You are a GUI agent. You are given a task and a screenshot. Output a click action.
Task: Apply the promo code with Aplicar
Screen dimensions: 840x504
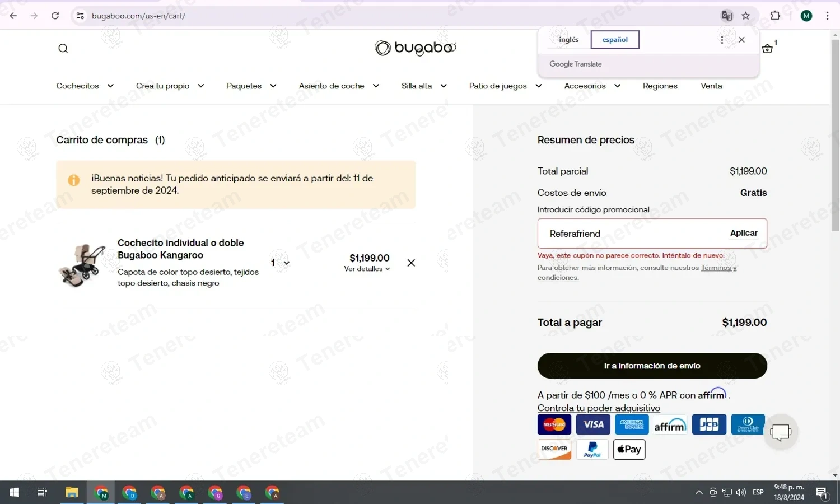744,233
